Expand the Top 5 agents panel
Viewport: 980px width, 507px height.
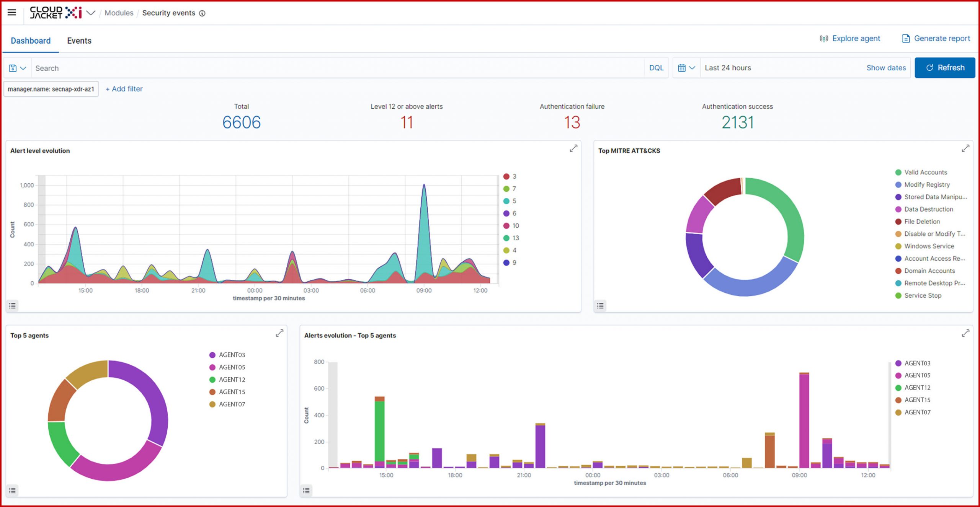point(279,333)
